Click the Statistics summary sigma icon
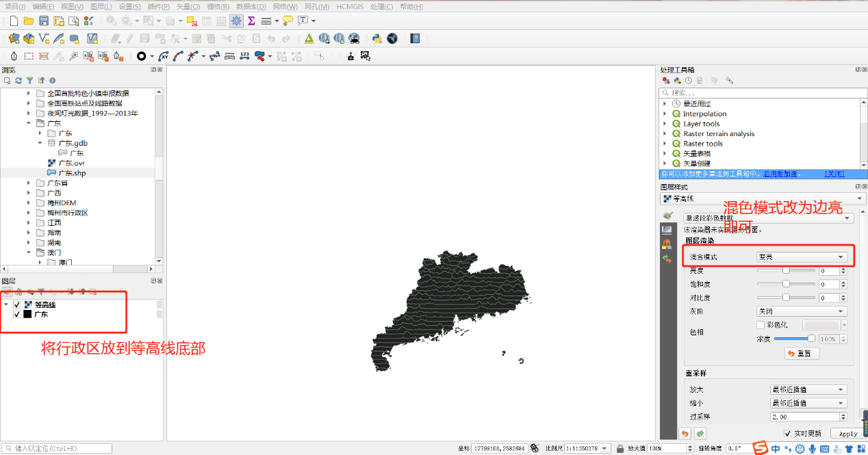The image size is (868, 455). (251, 21)
